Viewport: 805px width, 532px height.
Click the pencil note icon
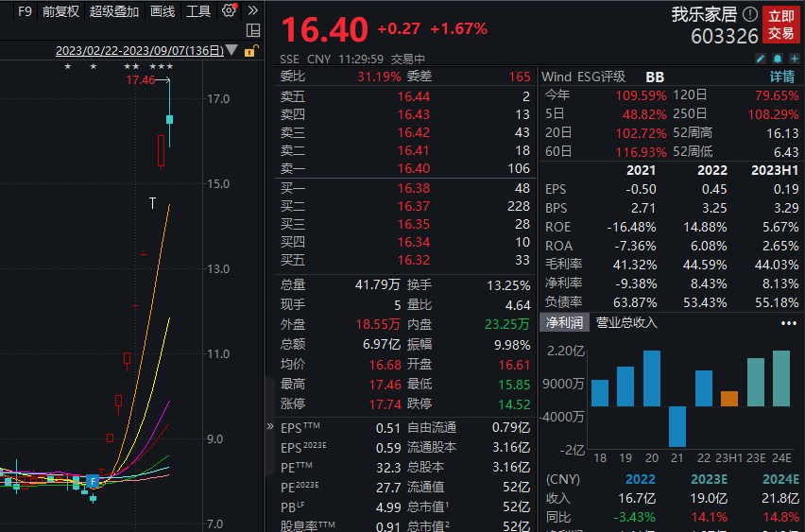pyautogui.click(x=761, y=59)
